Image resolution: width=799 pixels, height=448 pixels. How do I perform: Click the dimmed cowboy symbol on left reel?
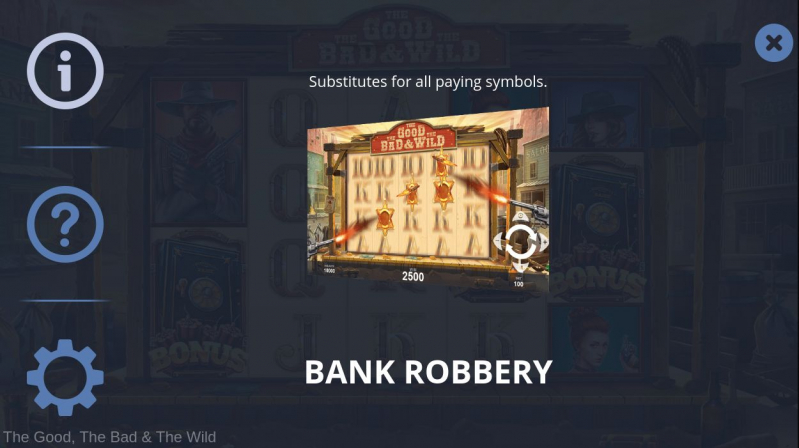tap(198, 152)
